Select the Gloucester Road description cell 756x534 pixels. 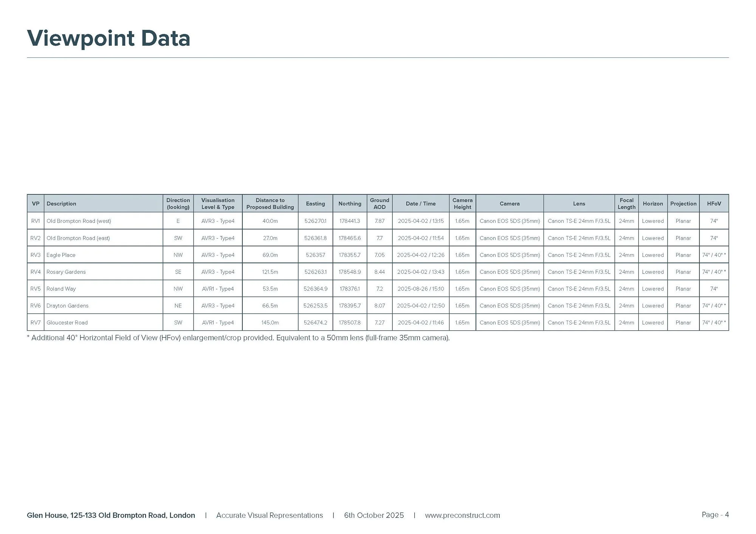pos(67,323)
